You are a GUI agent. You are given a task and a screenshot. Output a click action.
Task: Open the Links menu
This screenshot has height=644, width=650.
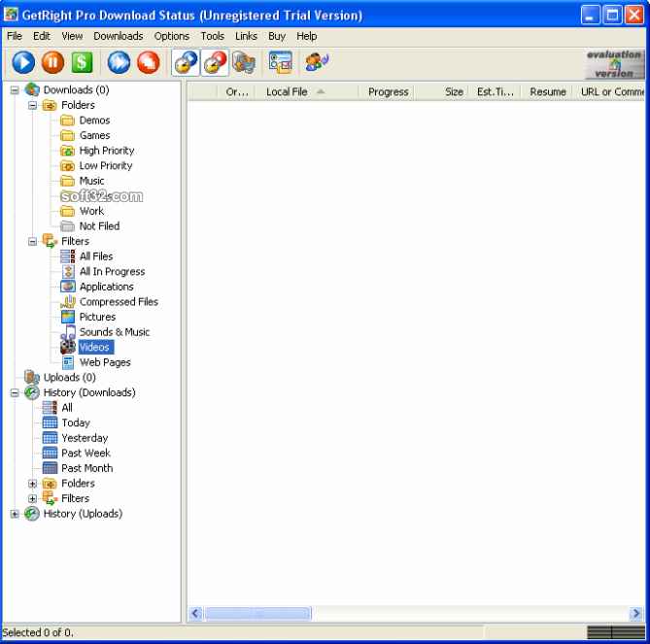click(x=246, y=37)
